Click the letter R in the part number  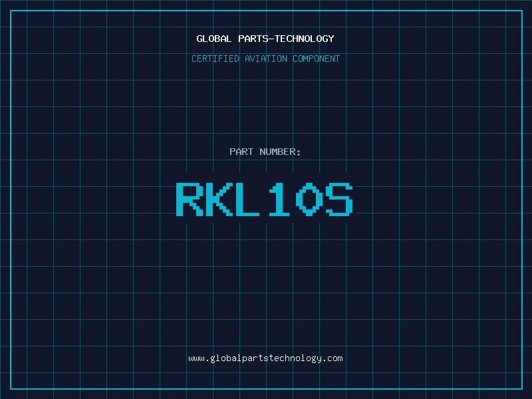(x=190, y=199)
